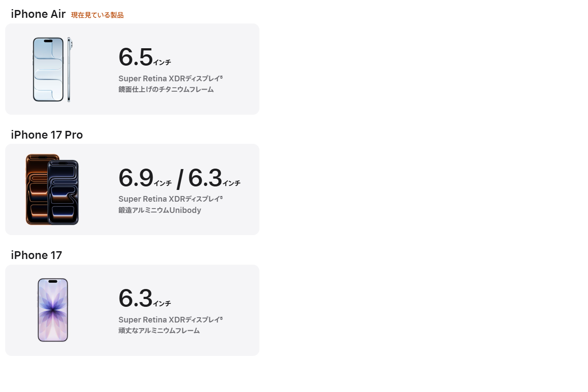Click the iPhone Air heading
The image size is (588, 392).
(38, 14)
